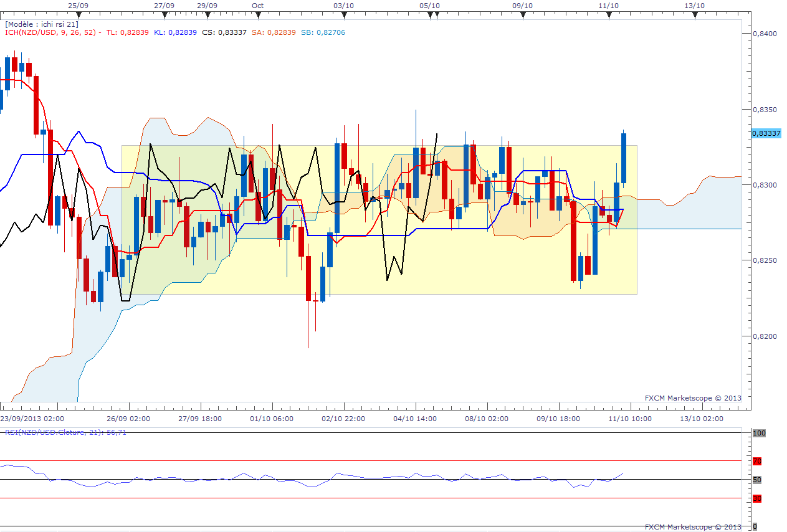Screen dimensions: 787x532
Task: Click the SA: 0,82839 legend value
Action: (273, 32)
